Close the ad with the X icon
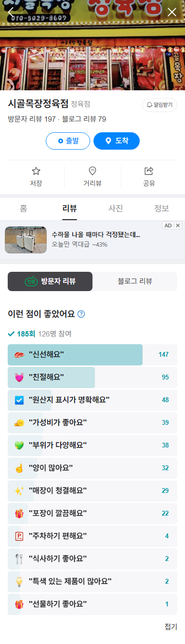 click(x=178, y=225)
